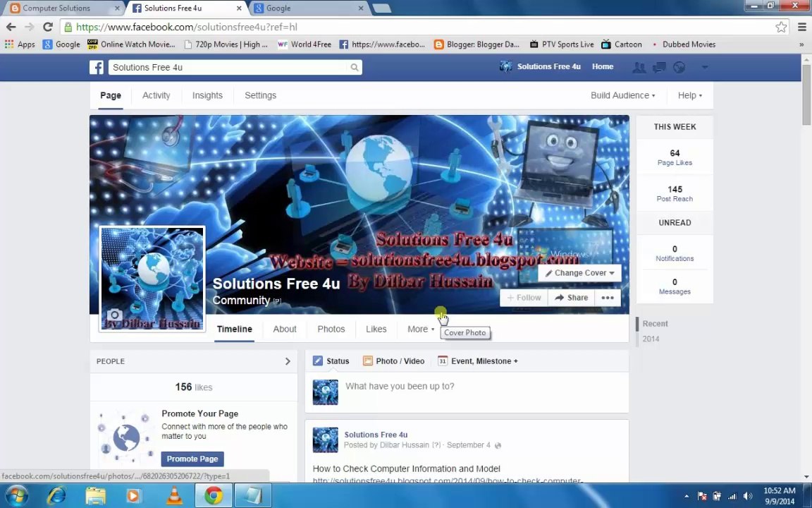Select the Page tab
The width and height of the screenshot is (812, 508).
(110, 95)
